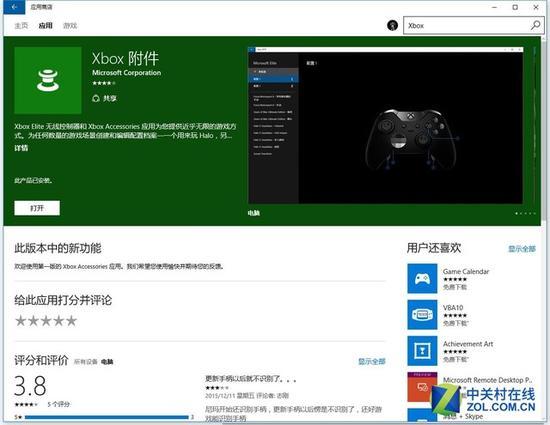550x425 pixels.
Task: Select the first screenshot pager dot
Action: coord(516,213)
